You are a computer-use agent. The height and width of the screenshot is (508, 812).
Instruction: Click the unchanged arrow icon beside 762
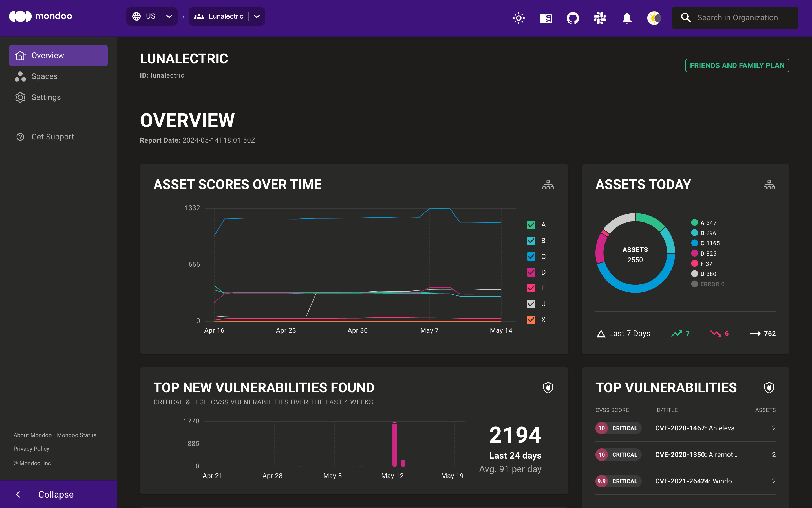click(x=755, y=334)
